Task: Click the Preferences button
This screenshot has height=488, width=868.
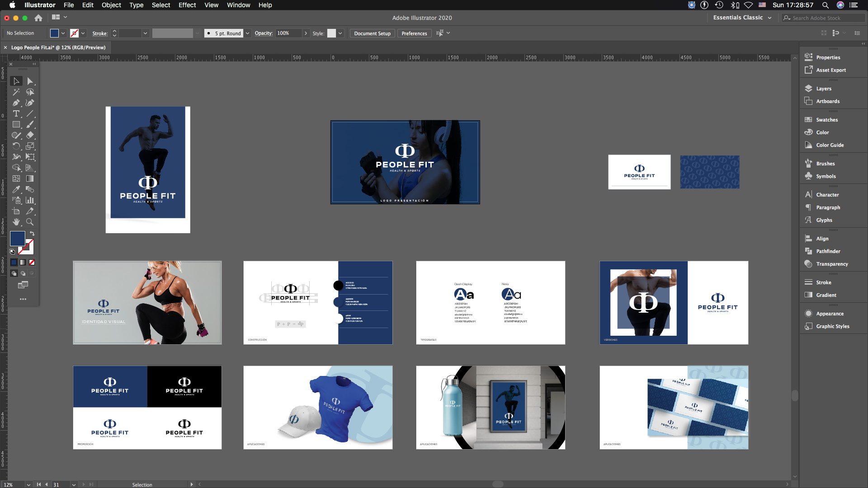Action: [414, 33]
